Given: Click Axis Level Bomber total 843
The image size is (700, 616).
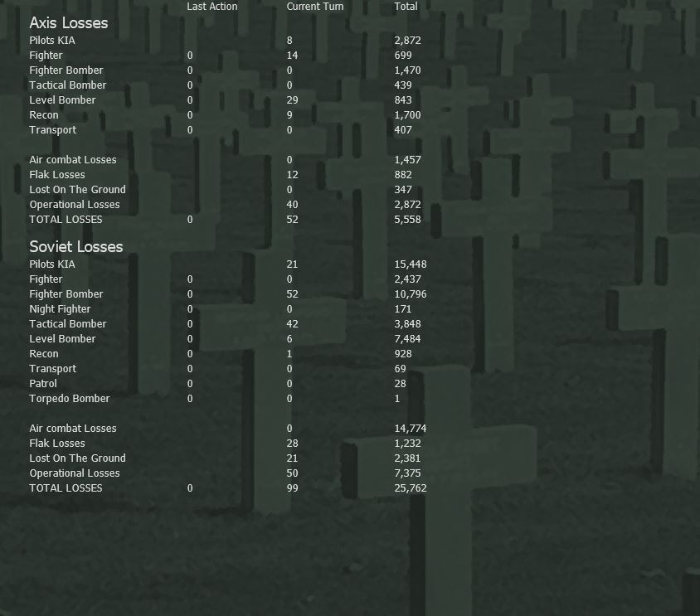Looking at the screenshot, I should (403, 100).
